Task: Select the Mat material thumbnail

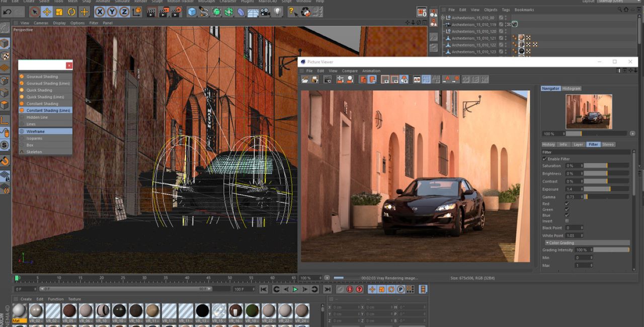Action: pyautogui.click(x=20, y=312)
